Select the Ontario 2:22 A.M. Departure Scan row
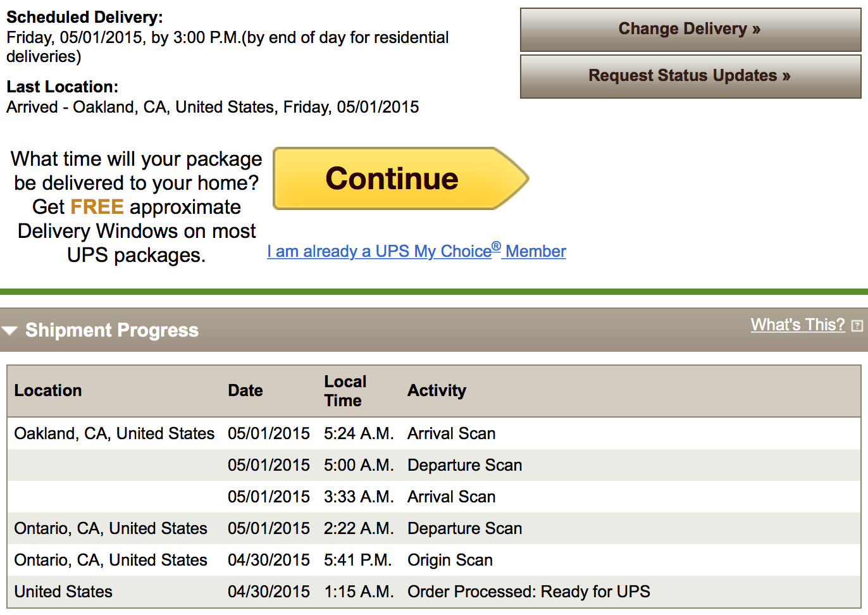The height and width of the screenshot is (615, 868). [x=433, y=528]
